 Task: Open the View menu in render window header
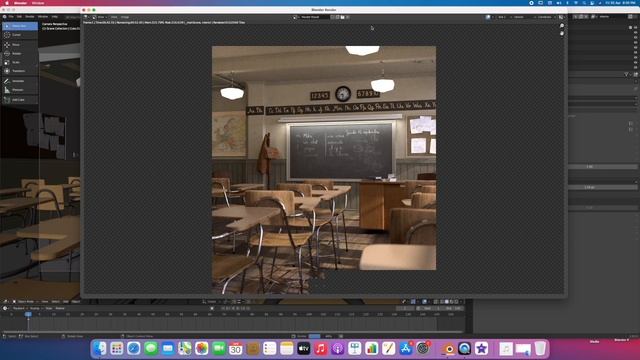point(114,17)
